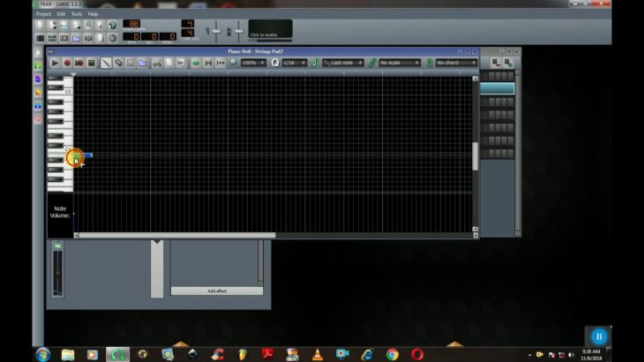Open the green My Projects sidebar tab
This screenshot has height=362, width=644.
tap(38, 65)
